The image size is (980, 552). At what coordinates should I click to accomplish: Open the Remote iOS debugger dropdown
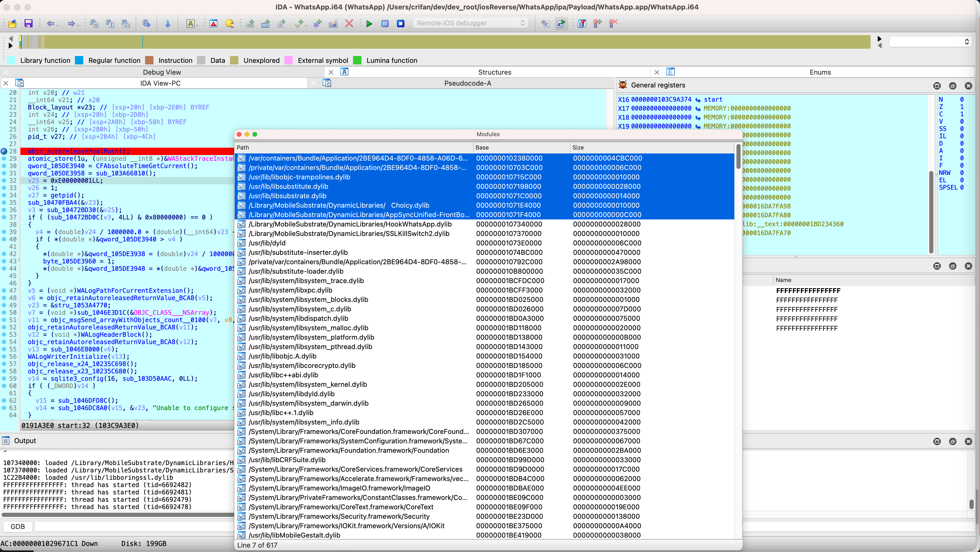pos(471,23)
